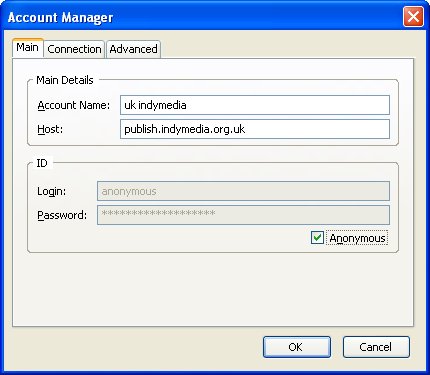Image resolution: width=430 pixels, height=375 pixels.
Task: Click the Host label
Action: click(50, 129)
